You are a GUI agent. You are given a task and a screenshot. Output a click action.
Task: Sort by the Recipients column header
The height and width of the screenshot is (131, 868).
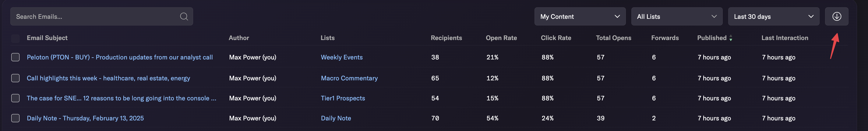446,38
